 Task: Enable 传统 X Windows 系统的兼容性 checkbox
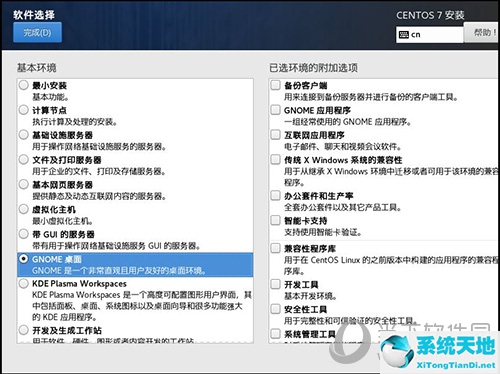(275, 159)
